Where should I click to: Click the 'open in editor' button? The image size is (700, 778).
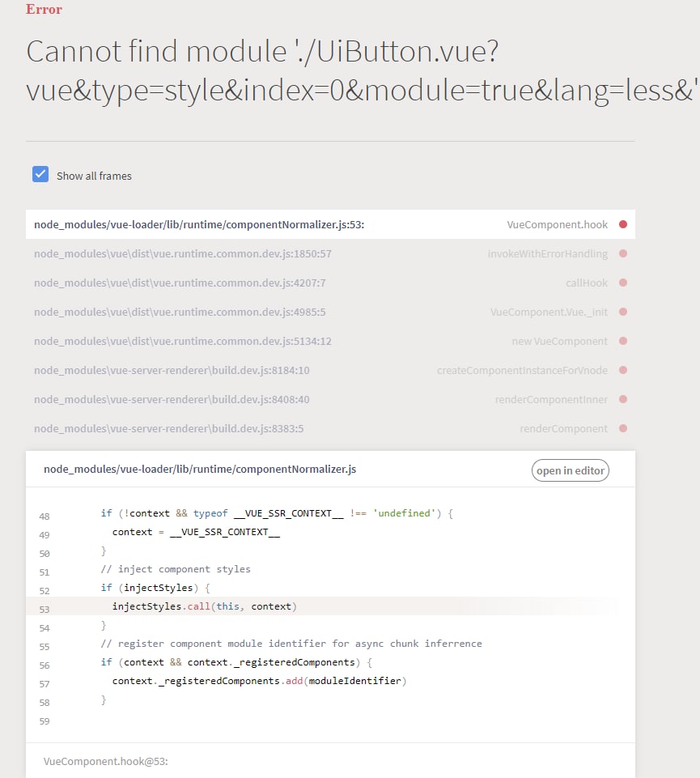click(570, 470)
